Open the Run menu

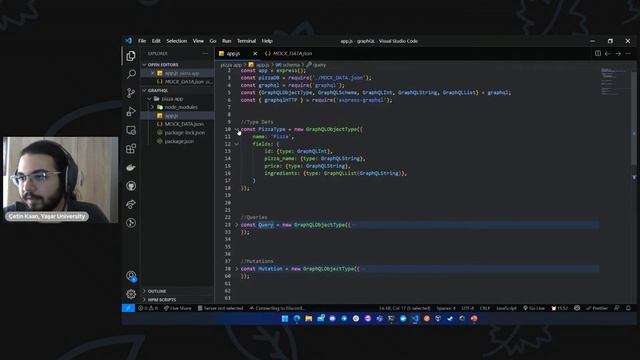click(227, 41)
